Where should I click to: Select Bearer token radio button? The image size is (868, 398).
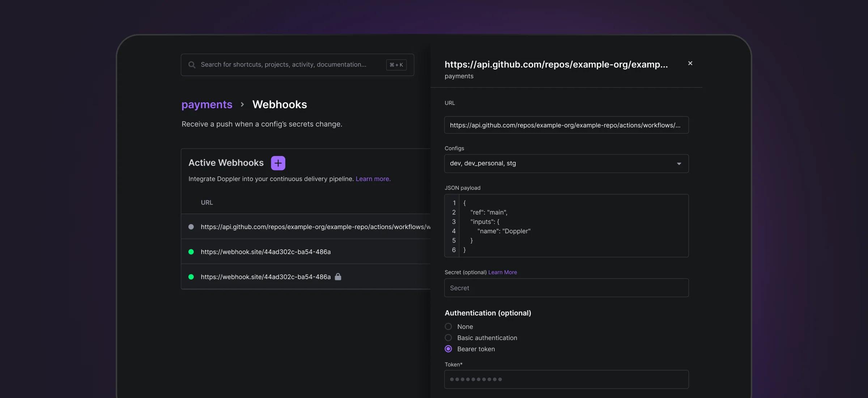448,349
